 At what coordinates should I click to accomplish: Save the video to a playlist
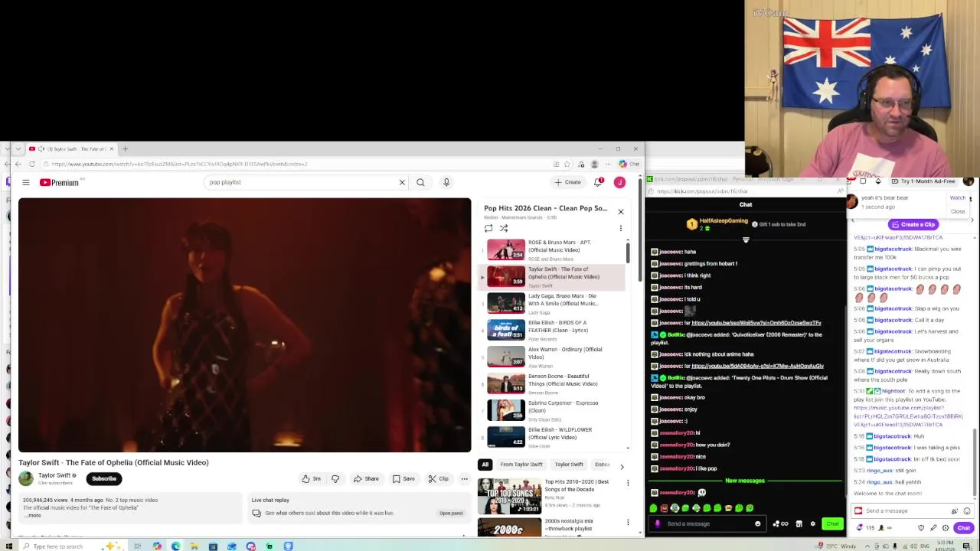[403, 479]
